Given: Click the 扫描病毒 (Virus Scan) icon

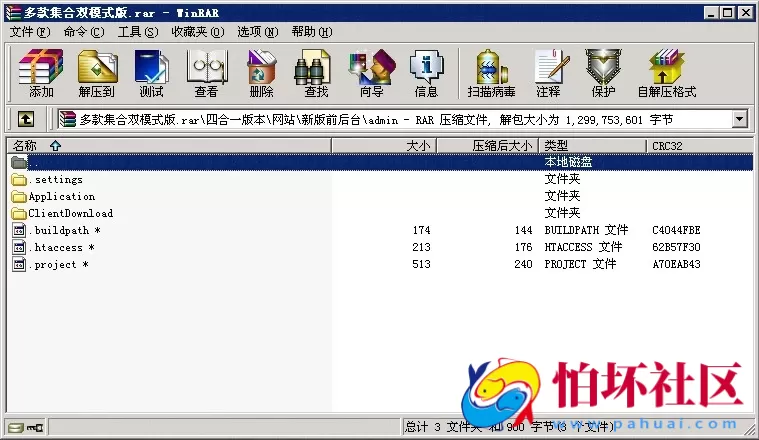Looking at the screenshot, I should [491, 67].
